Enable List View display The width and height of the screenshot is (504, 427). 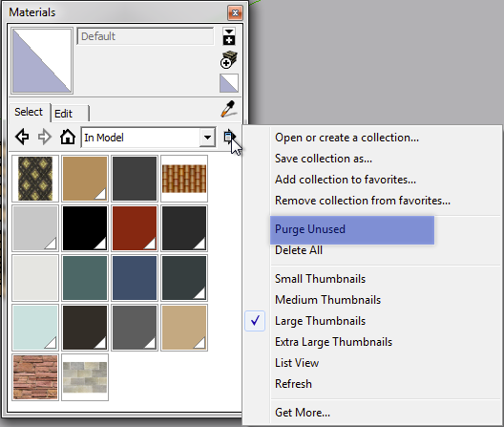click(297, 363)
